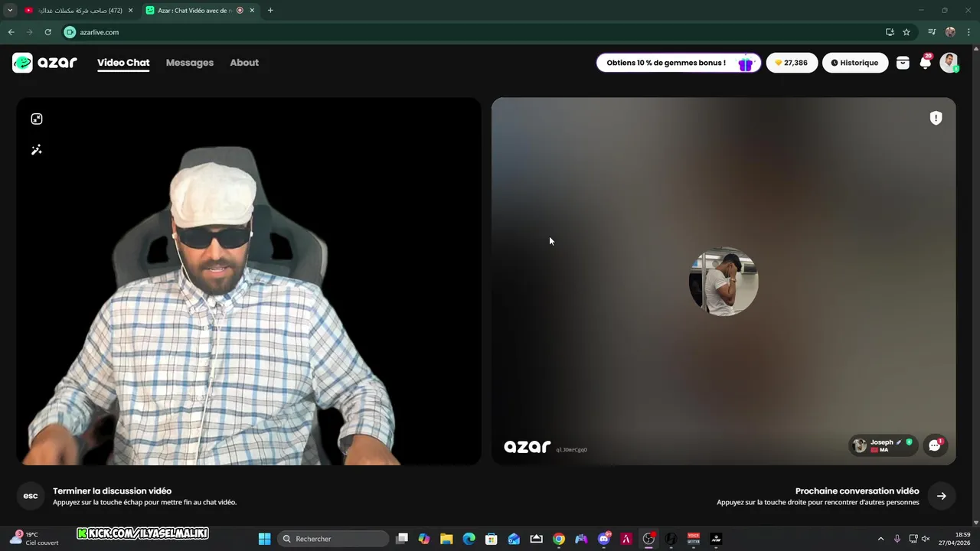Open the OBS Studio taskbar icon
The width and height of the screenshot is (980, 551).
pos(648,539)
